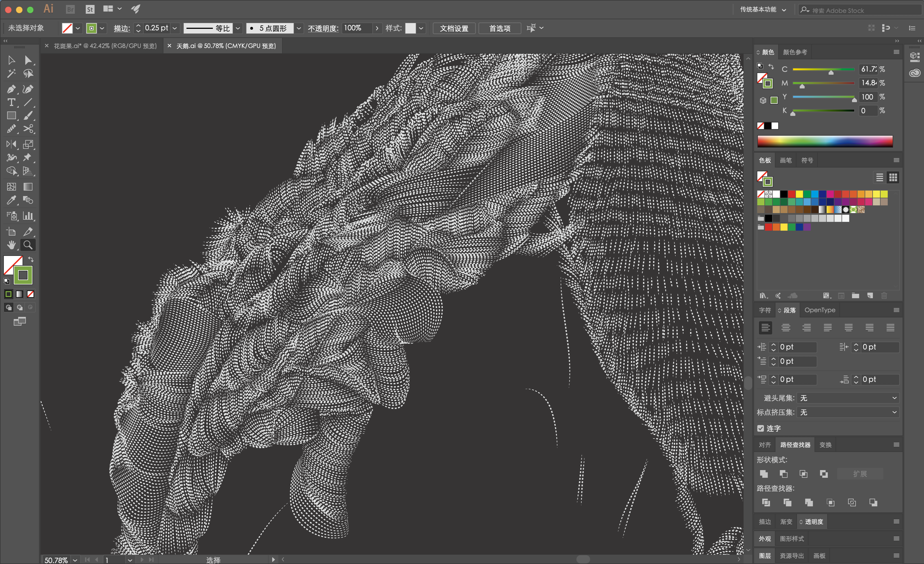Screen dimensions: 924x564
Task: Open the 避头尾集 dropdown
Action: (x=848, y=398)
